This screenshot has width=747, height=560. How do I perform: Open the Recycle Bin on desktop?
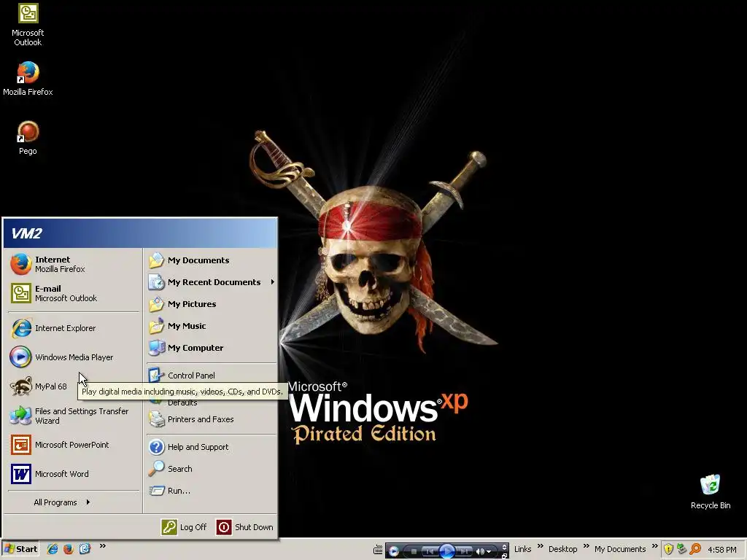711,492
